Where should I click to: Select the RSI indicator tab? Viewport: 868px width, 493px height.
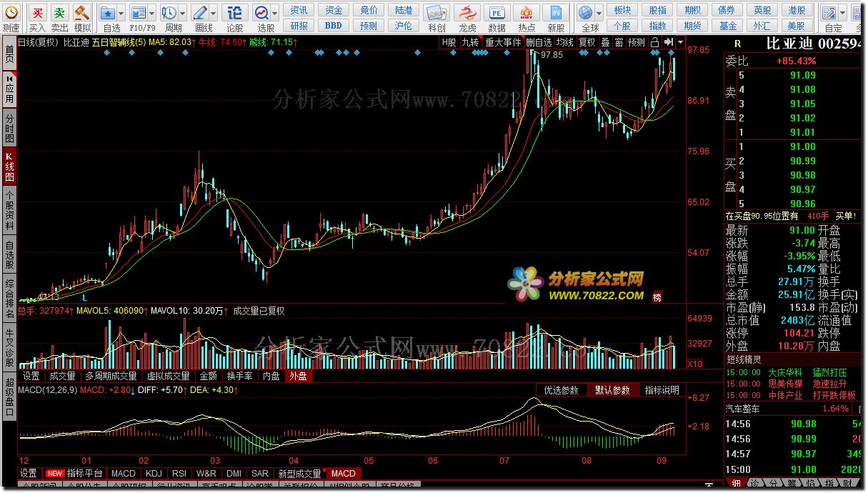[x=179, y=473]
